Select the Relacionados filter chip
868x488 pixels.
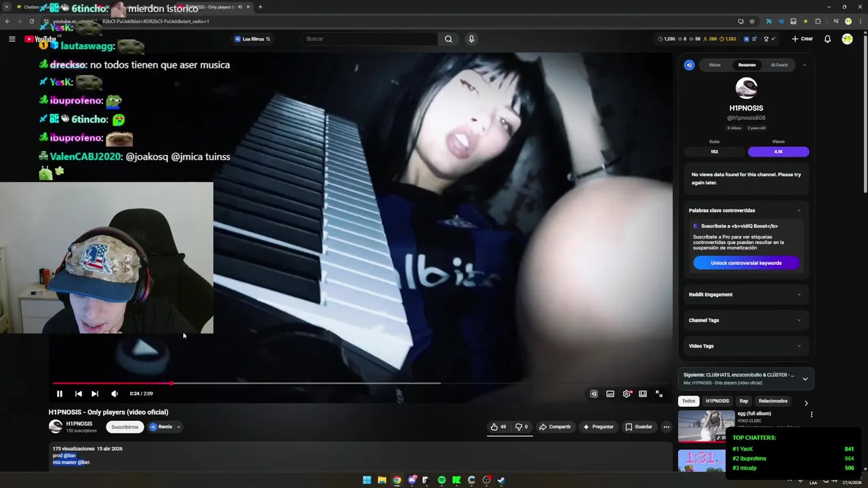click(773, 401)
